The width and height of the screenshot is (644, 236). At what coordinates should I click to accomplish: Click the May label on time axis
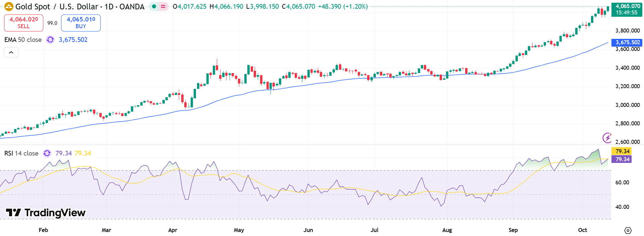[x=239, y=230]
